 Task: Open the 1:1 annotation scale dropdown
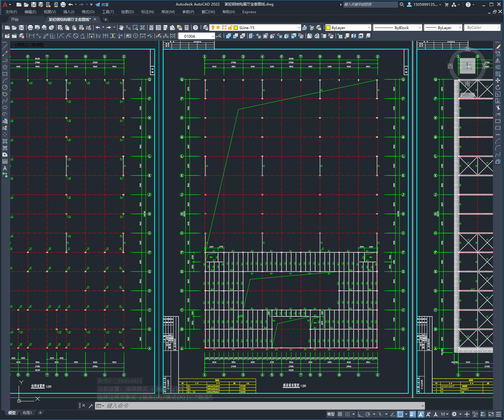[445, 414]
